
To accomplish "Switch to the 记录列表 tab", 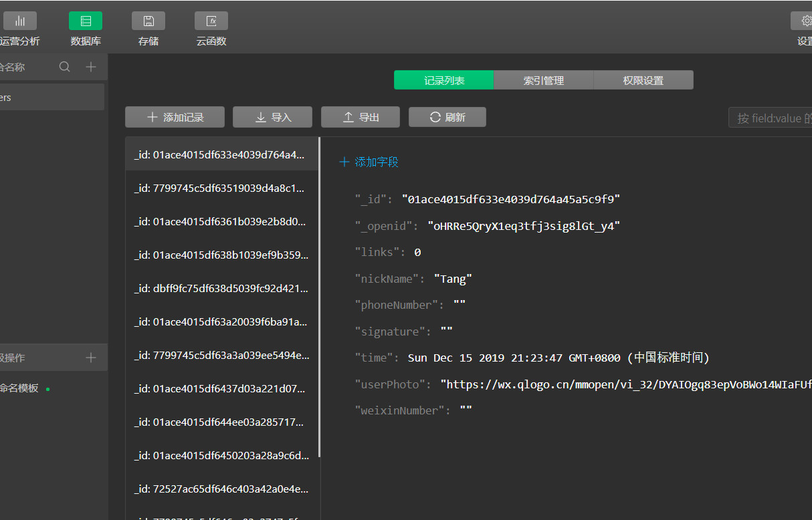I will [x=443, y=80].
